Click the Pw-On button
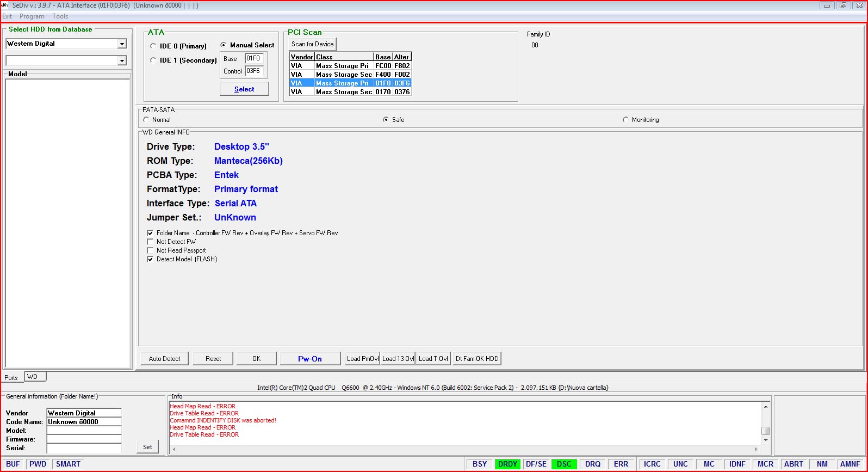868x472 pixels. [310, 359]
